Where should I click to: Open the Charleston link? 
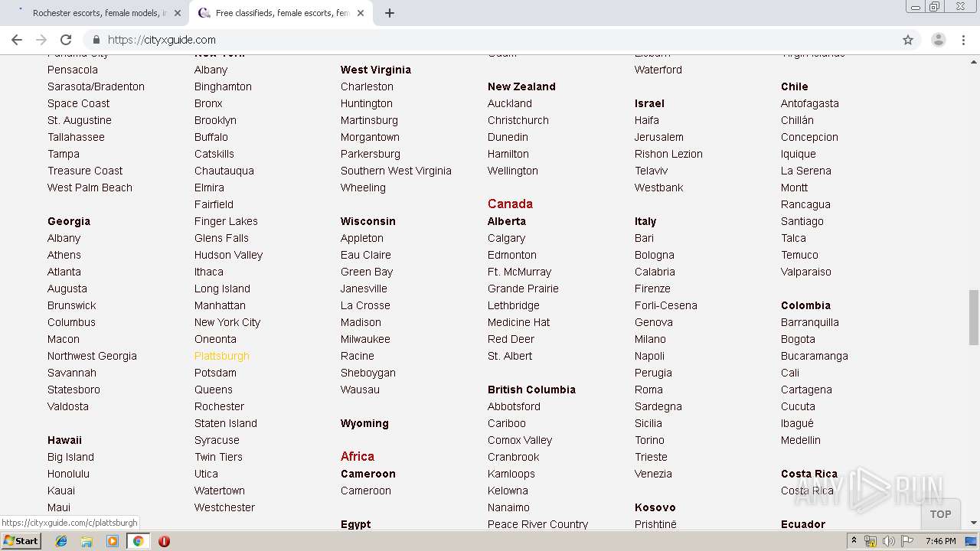pos(367,86)
